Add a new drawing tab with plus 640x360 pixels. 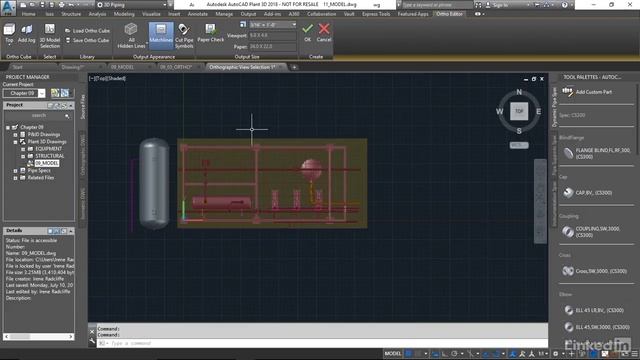(x=294, y=67)
